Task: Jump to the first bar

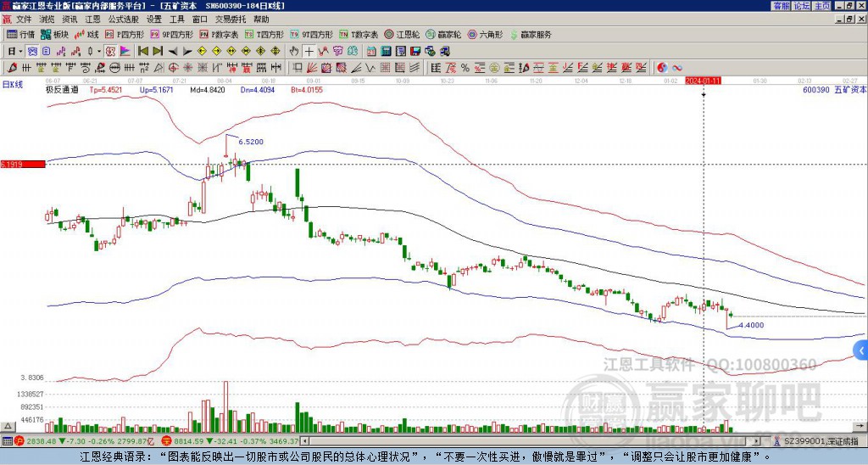Action: click(142, 52)
